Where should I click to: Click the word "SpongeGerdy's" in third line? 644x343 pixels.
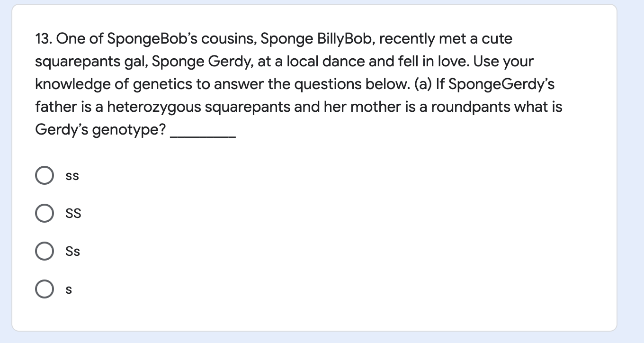click(501, 84)
